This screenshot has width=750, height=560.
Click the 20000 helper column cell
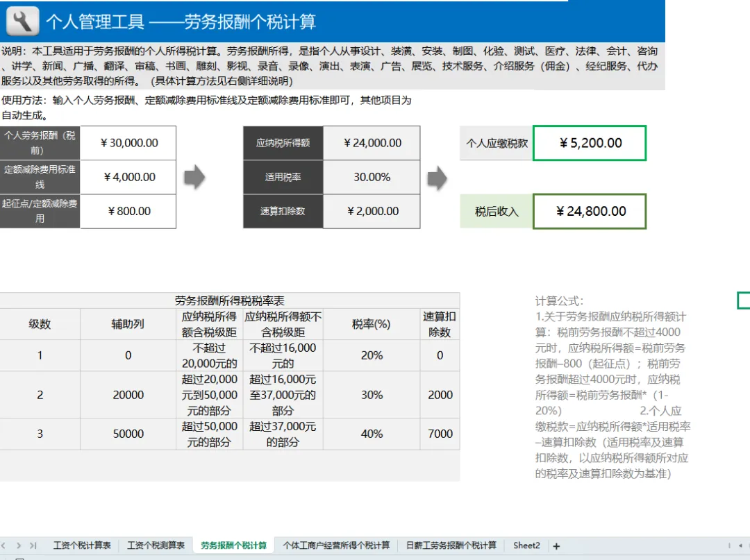point(128,395)
